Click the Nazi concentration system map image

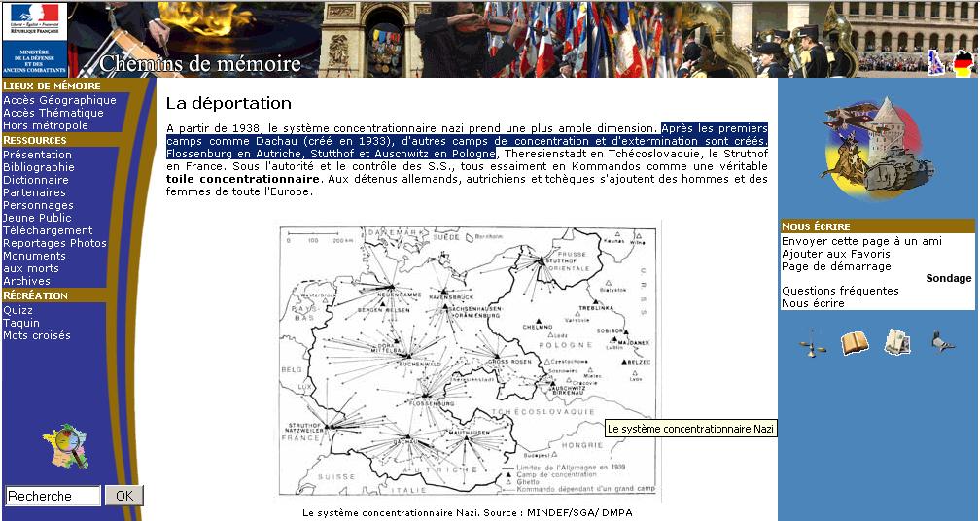468,361
